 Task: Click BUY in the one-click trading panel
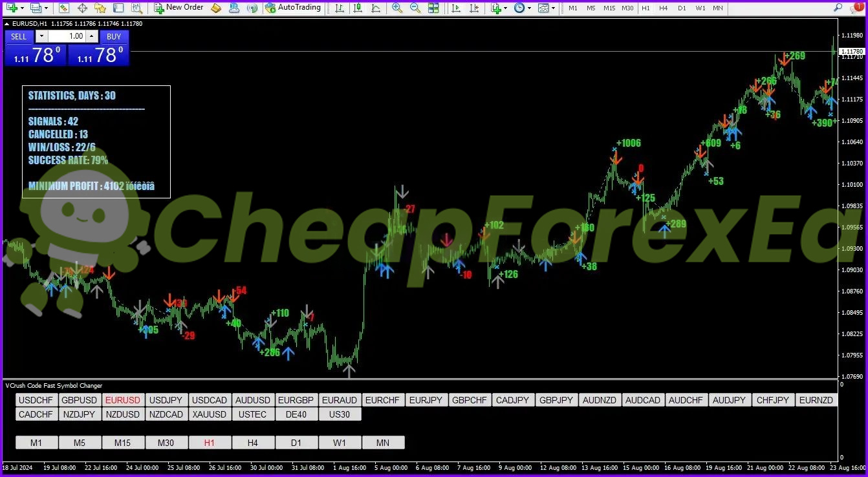[x=114, y=37]
